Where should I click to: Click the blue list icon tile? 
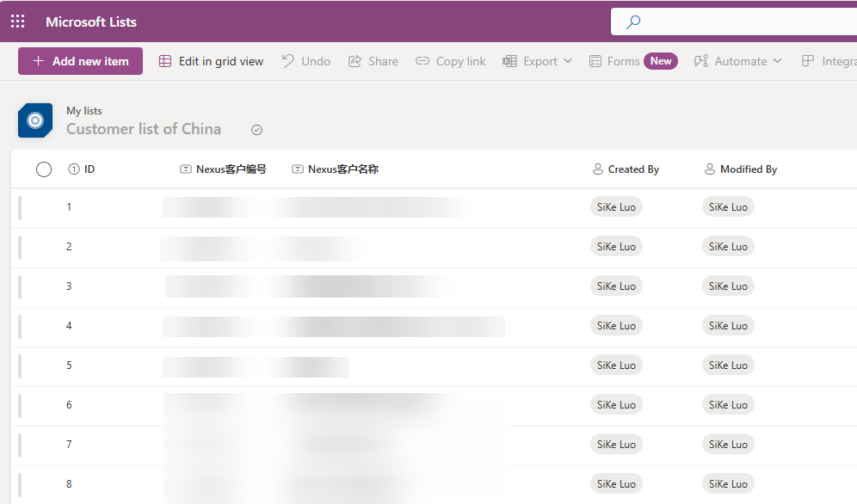click(35, 120)
